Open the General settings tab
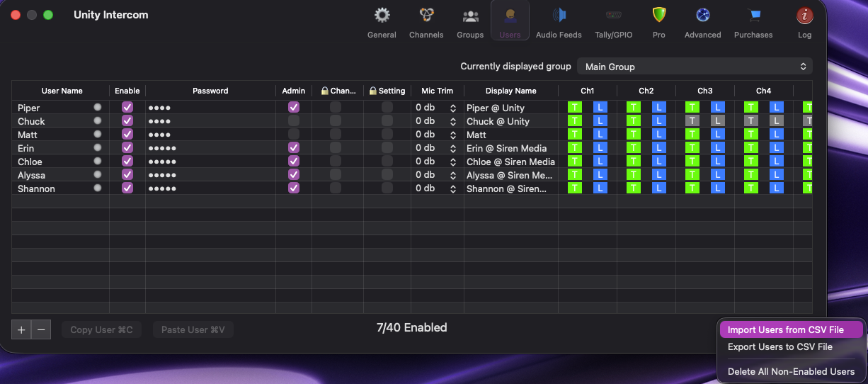The width and height of the screenshot is (868, 384). (382, 22)
